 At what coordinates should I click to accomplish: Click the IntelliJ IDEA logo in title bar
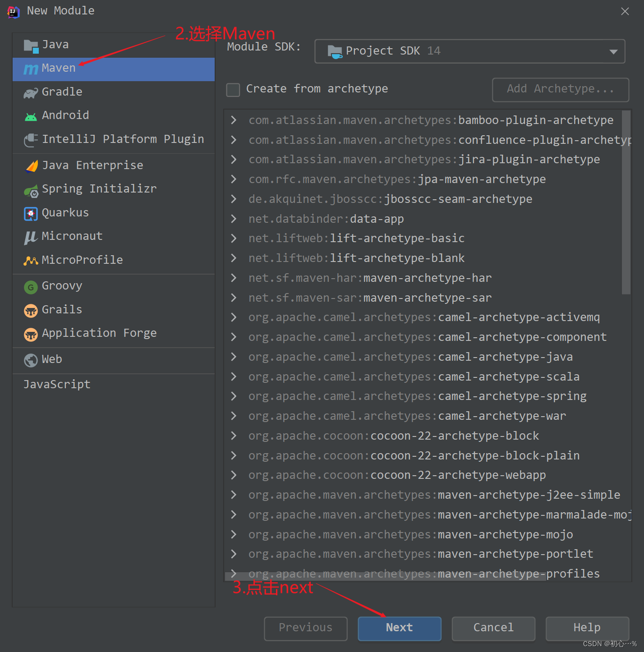click(x=14, y=12)
